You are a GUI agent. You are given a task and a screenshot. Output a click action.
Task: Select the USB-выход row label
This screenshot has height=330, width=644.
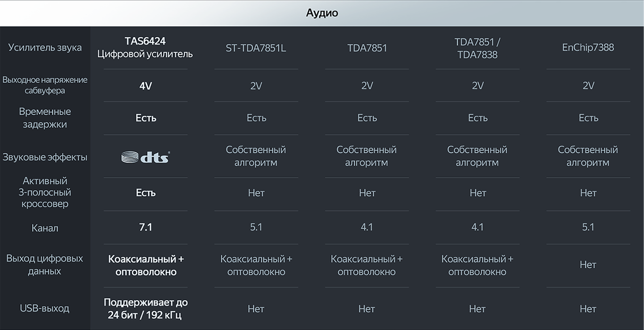(45, 308)
